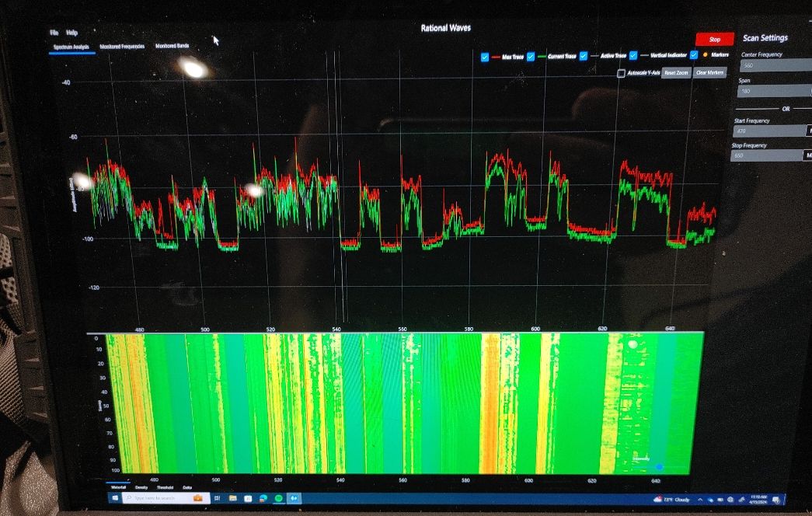Select the Rational Waves taskbar icon

point(294,497)
